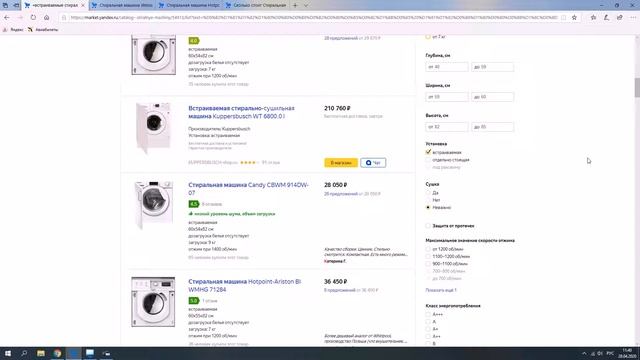
Task: Focus the Глубина 'до' depth field
Action: click(x=492, y=67)
